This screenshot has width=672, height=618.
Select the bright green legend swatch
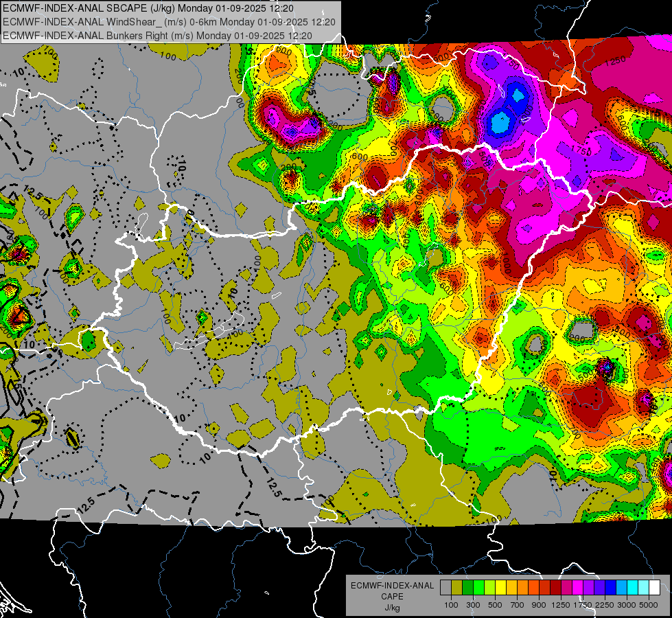(478, 587)
